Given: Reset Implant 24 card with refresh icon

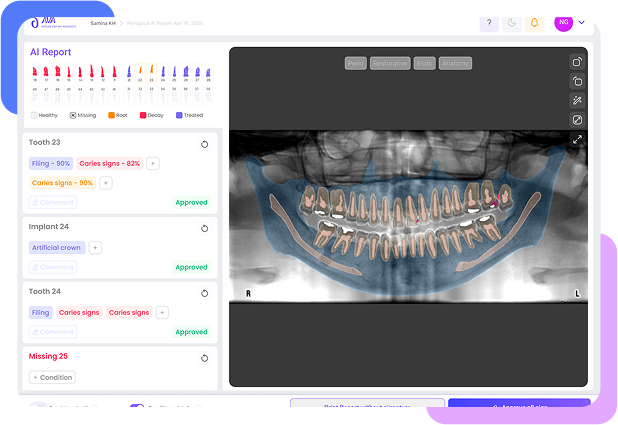Looking at the screenshot, I should [x=205, y=228].
